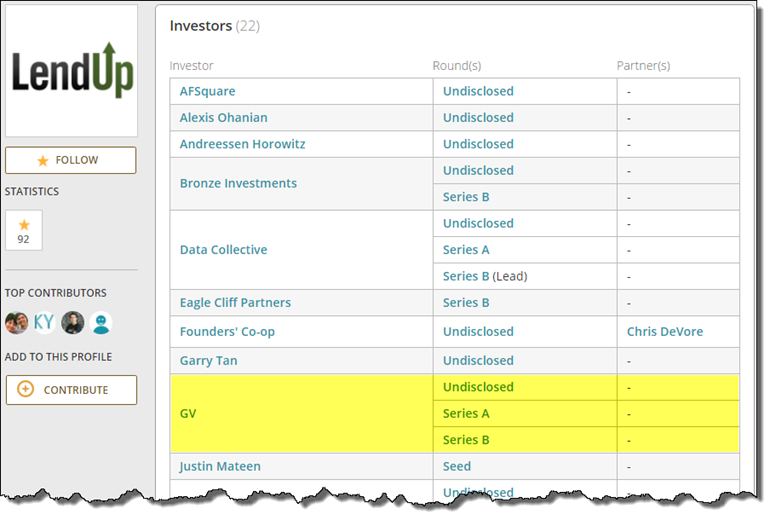Click Data Collective's Series A round
This screenshot has height=526, width=770.
[466, 249]
